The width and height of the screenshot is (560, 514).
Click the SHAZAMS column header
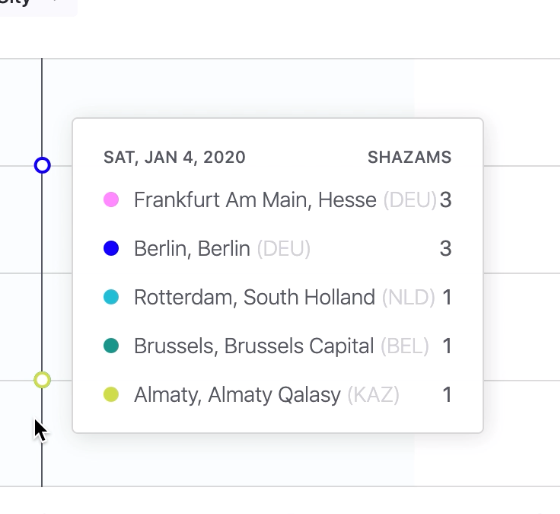point(410,158)
